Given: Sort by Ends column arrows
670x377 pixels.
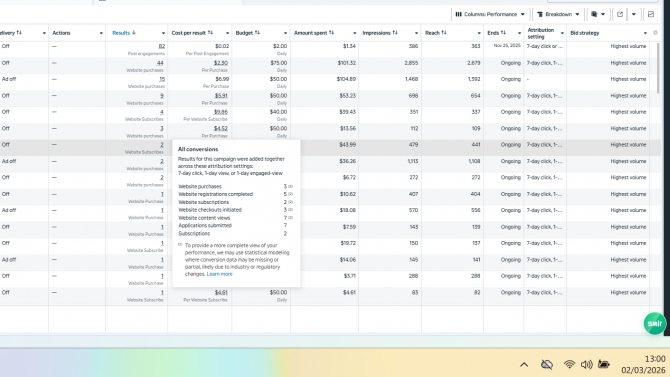Looking at the screenshot, I should pos(503,32).
